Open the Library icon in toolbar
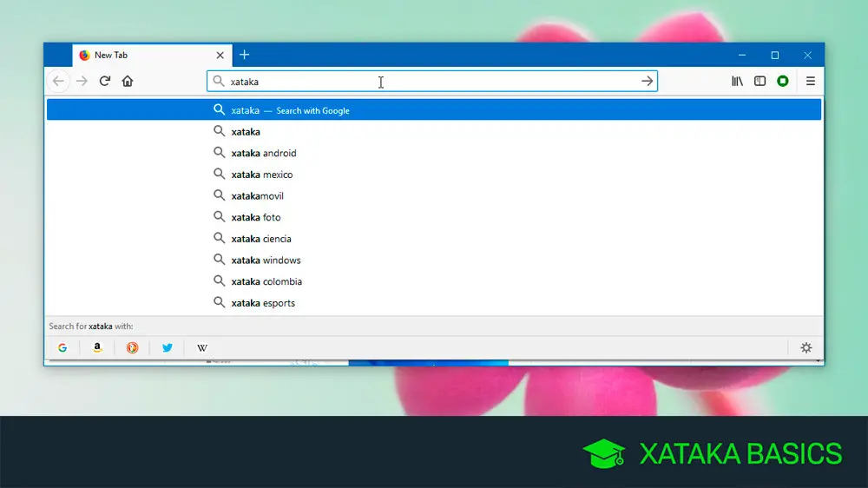The height and width of the screenshot is (488, 868). click(737, 82)
